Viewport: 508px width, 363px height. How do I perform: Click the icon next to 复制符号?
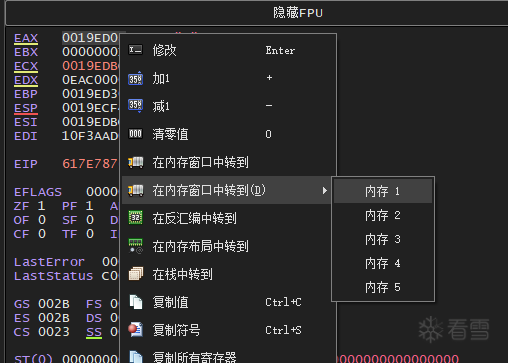point(136,330)
